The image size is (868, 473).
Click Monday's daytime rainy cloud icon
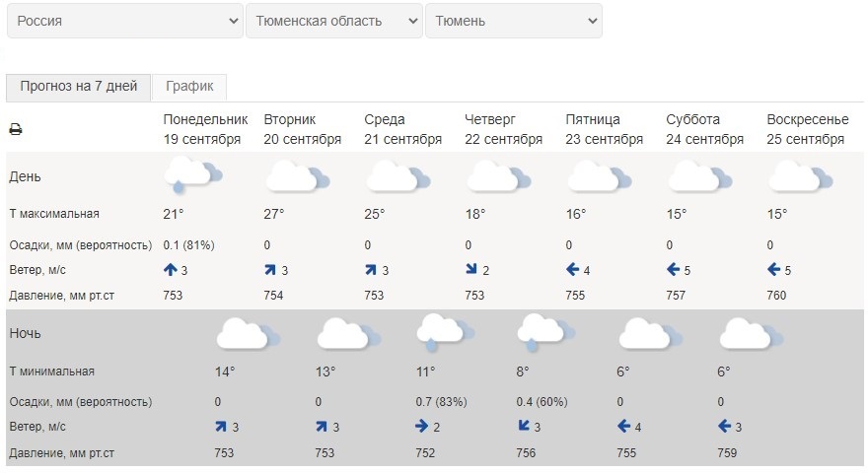(190, 176)
